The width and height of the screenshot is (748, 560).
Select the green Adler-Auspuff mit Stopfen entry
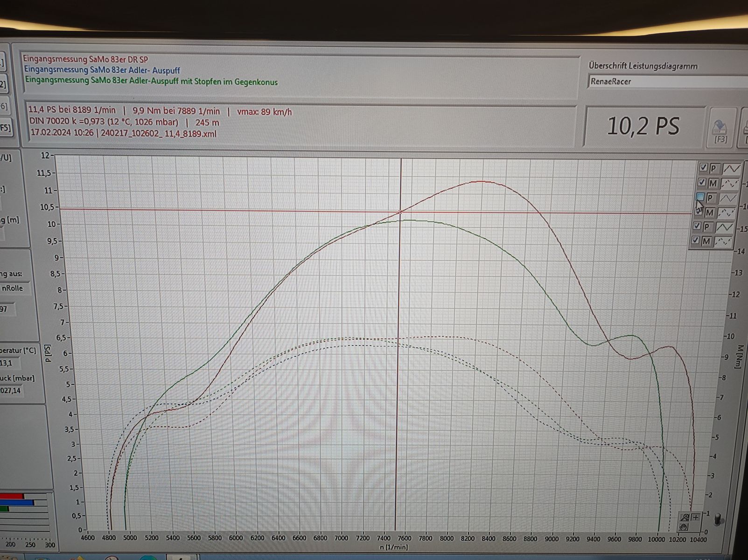pos(151,82)
